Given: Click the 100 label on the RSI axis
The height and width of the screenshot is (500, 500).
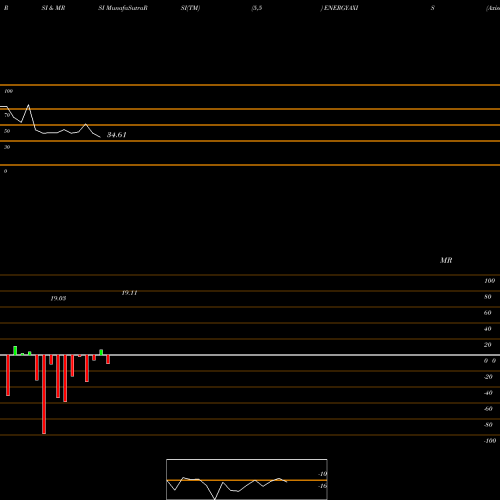Looking at the screenshot, I should (x=9, y=91).
